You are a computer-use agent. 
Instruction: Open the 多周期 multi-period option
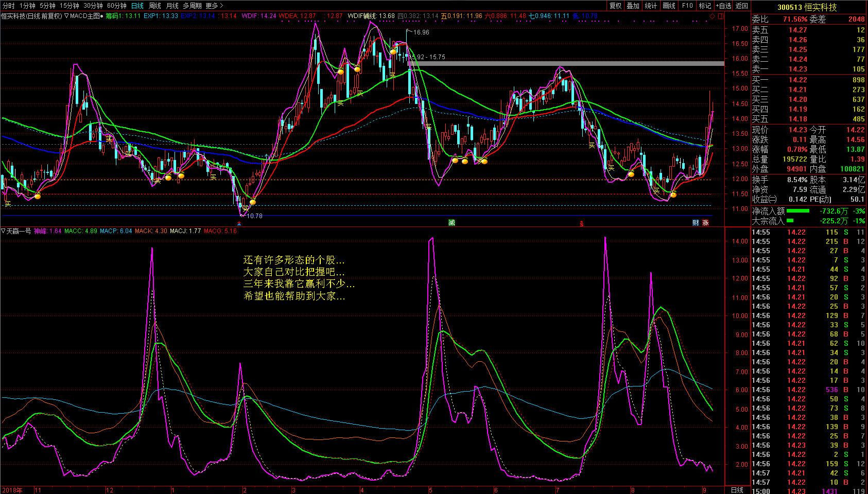193,6
